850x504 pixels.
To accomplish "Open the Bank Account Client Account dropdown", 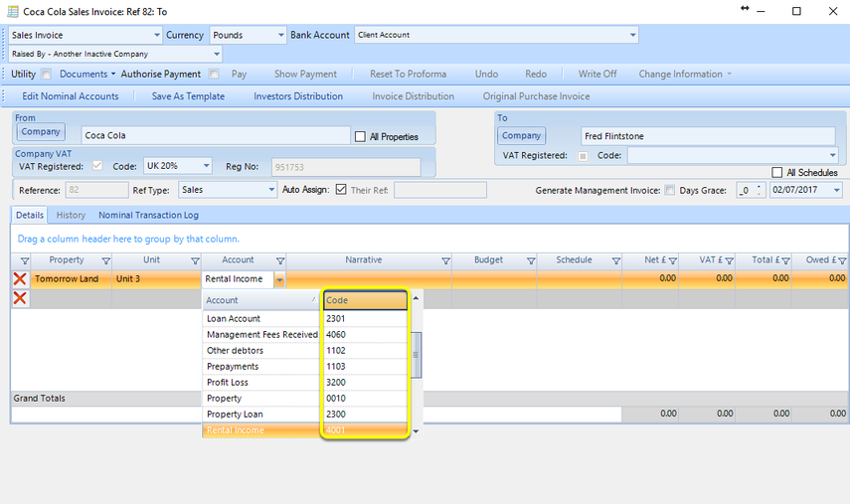I will pos(632,35).
